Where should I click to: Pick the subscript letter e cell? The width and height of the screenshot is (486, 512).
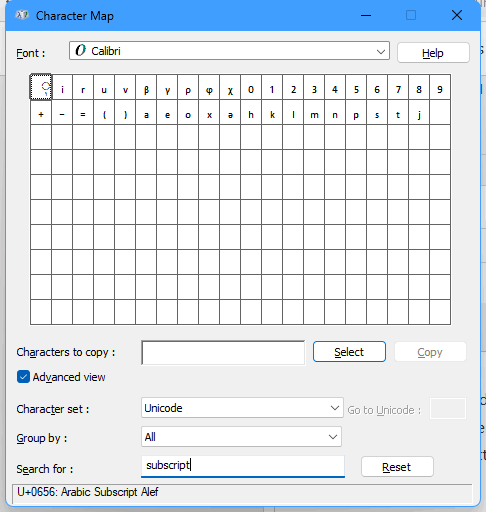167,112
